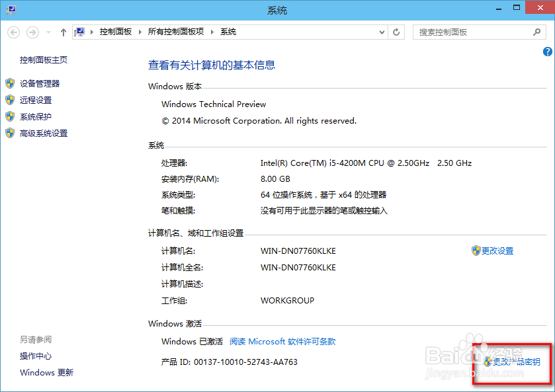Image resolution: width=555 pixels, height=392 pixels.
Task: Open 高级系统设置 from the sidebar
Action: (44, 133)
